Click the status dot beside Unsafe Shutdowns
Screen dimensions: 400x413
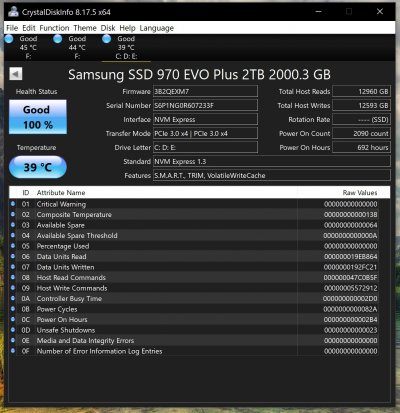13,330
